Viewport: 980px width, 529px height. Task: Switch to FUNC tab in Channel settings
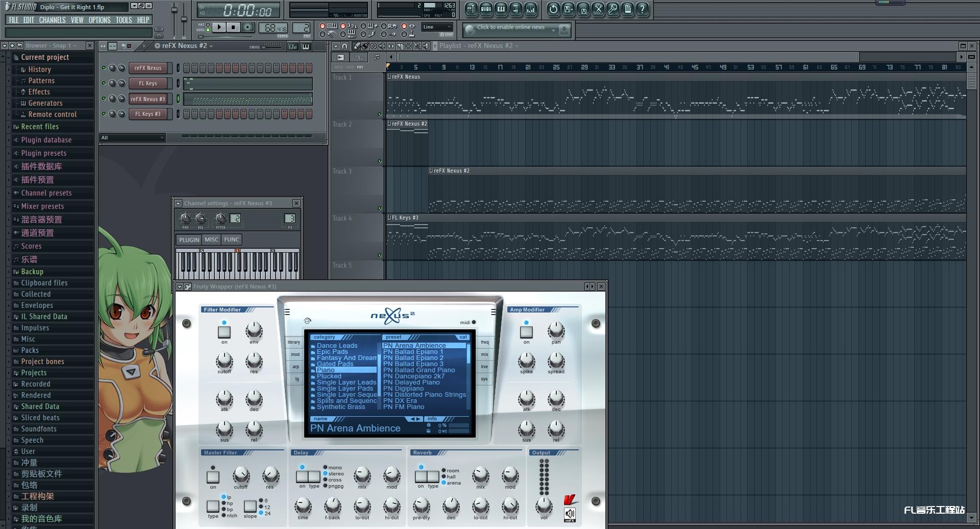point(231,239)
